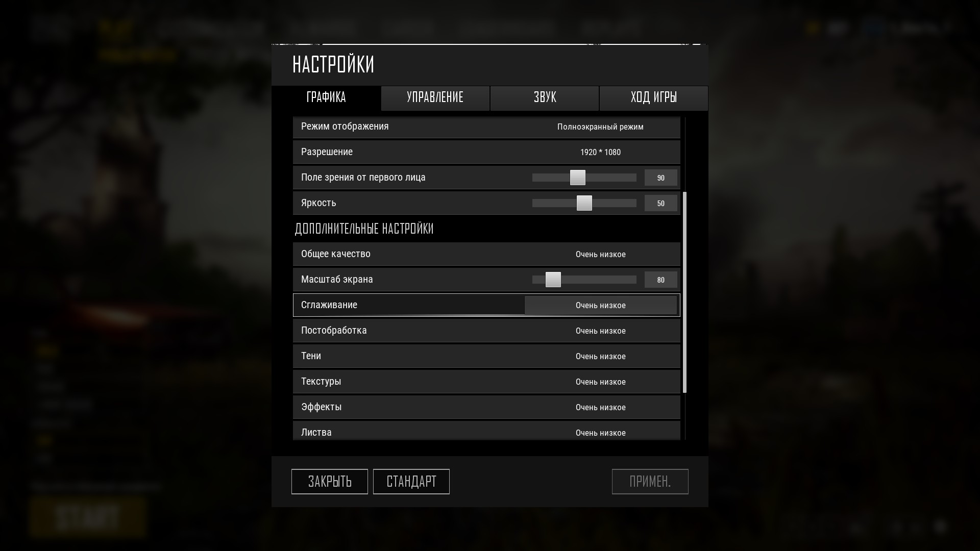The width and height of the screenshot is (980, 551).
Task: Change the Разрешение 1920 * 1080 setting
Action: 601,152
